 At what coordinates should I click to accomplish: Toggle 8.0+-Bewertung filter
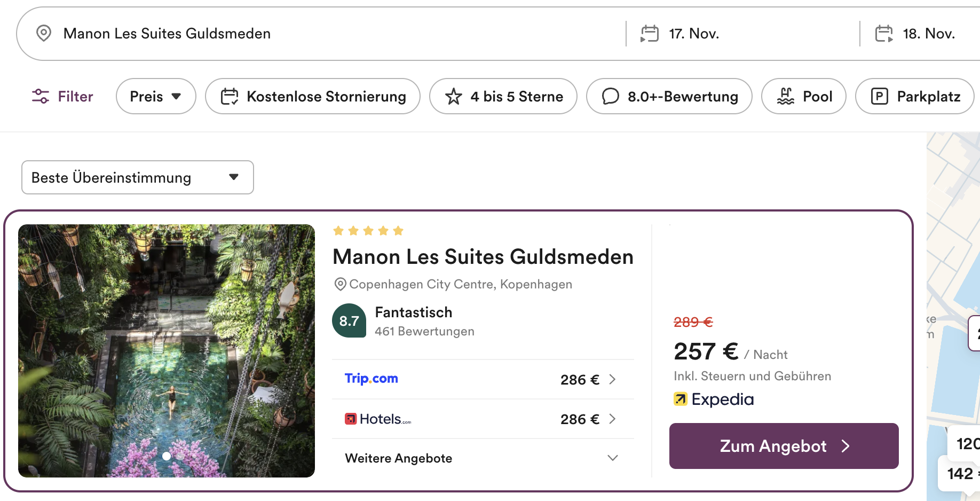pyautogui.click(x=669, y=96)
